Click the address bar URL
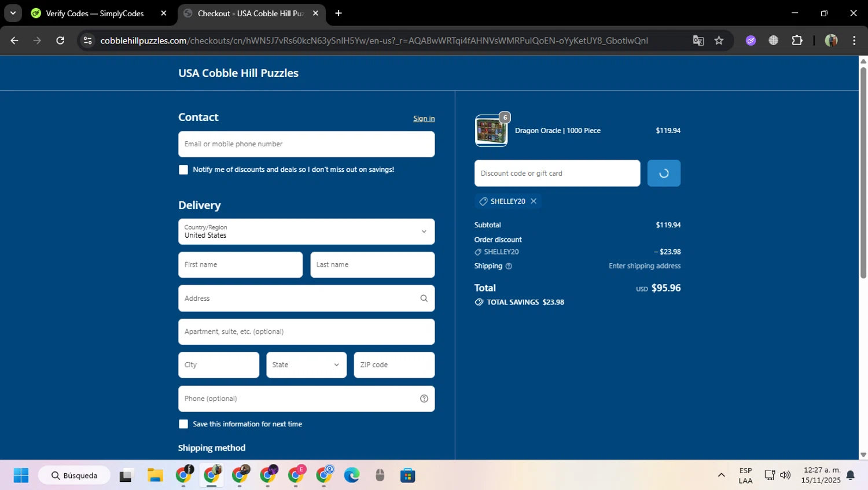 pos(374,40)
